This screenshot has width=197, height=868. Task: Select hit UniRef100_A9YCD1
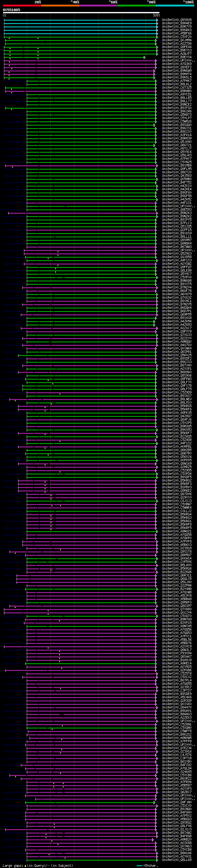point(177,94)
